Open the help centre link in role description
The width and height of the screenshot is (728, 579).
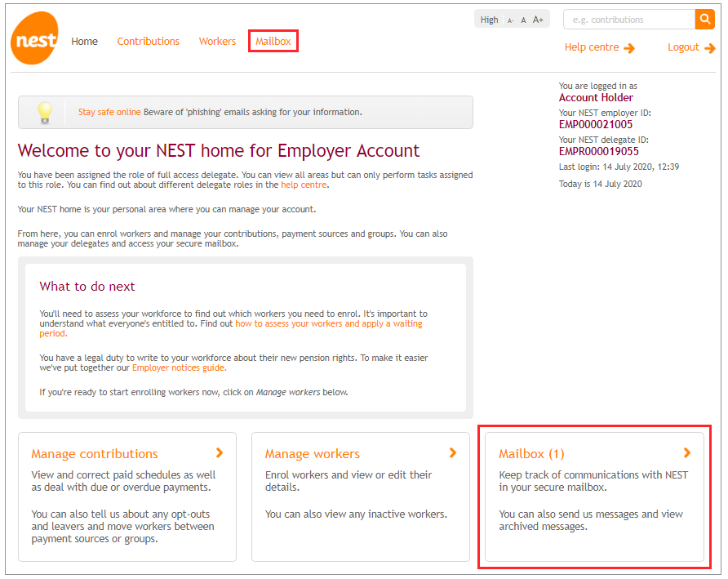[x=304, y=185]
